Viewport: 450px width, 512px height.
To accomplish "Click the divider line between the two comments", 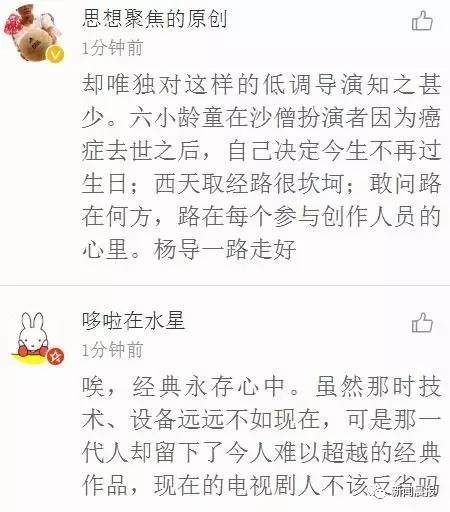I will 225,285.
